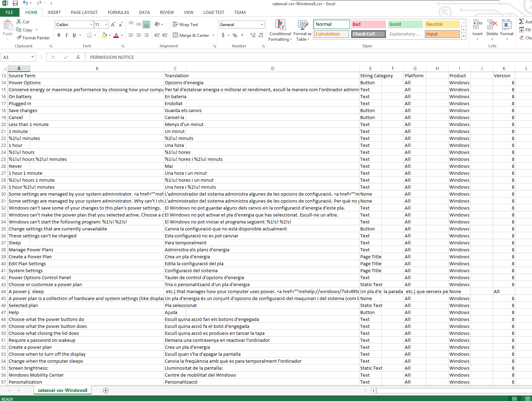Click the Save icon in quick access toolbar
Screen dimensions: 532x401
(x=15, y=3)
